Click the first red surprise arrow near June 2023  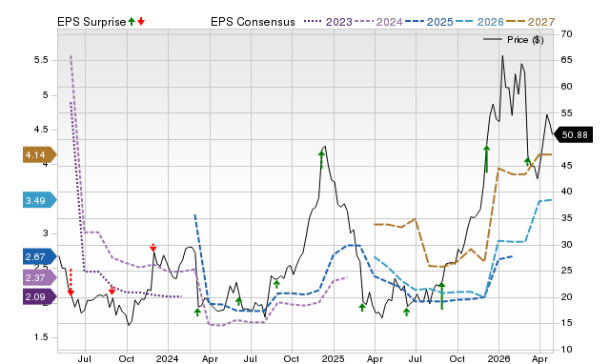click(x=71, y=282)
